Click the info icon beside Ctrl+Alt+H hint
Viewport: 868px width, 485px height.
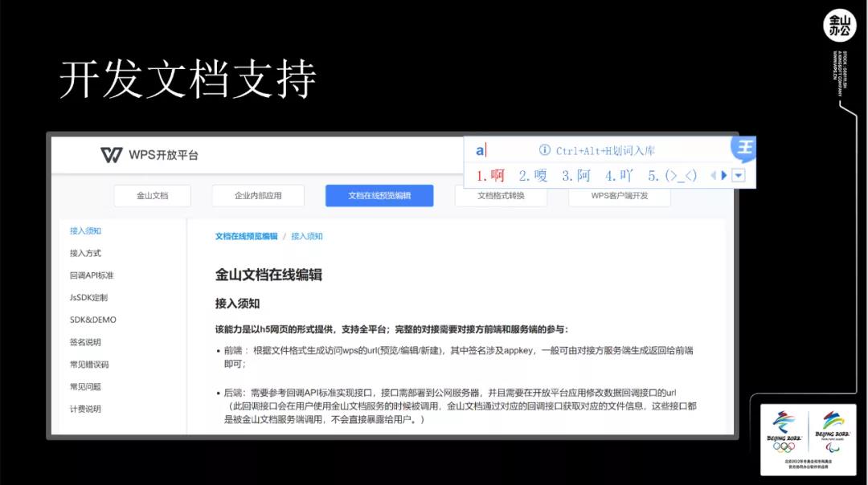545,150
